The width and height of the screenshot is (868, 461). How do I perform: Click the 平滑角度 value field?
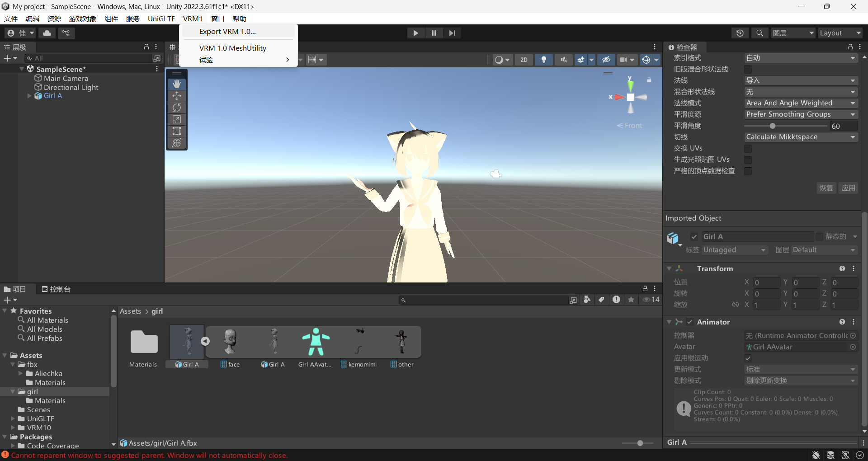(844, 127)
